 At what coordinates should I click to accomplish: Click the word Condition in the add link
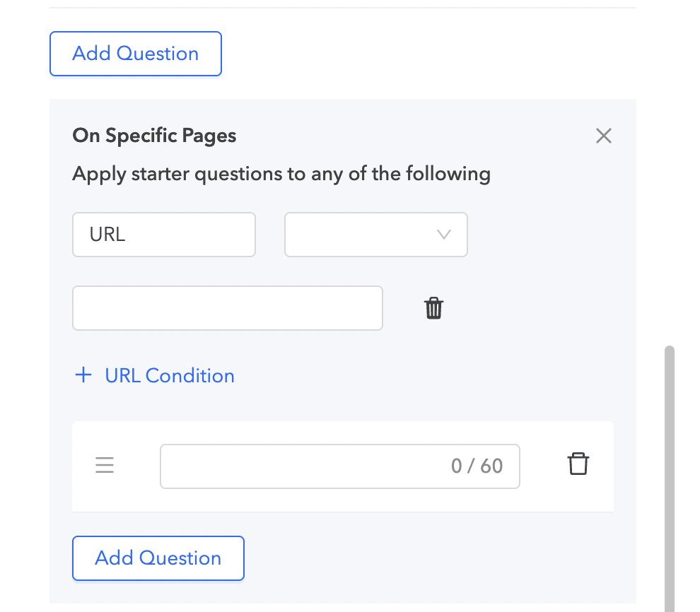click(x=189, y=375)
